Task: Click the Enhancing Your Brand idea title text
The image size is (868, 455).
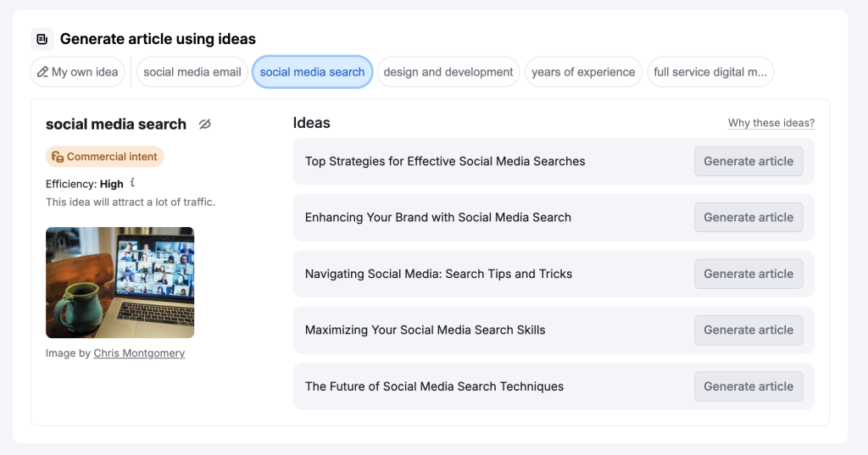Action: tap(437, 217)
